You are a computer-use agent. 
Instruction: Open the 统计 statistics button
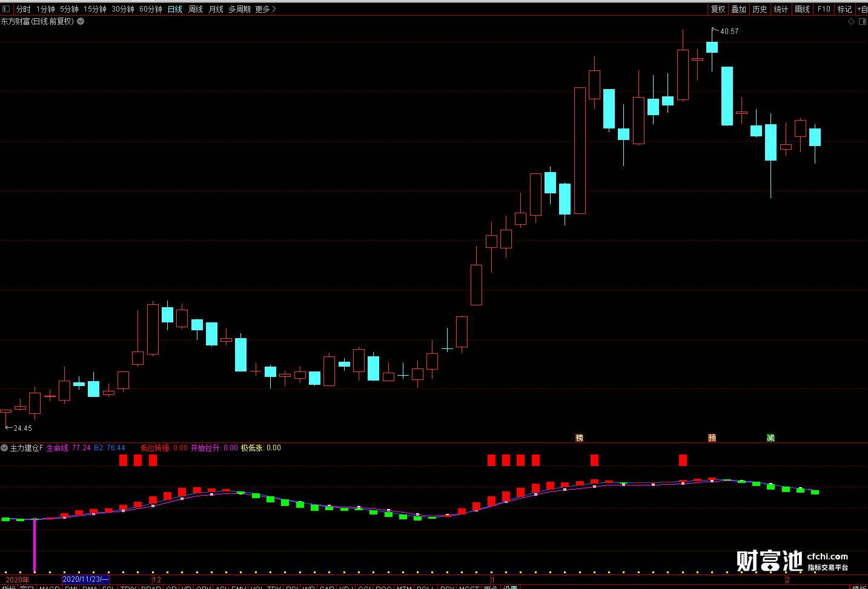(x=781, y=9)
